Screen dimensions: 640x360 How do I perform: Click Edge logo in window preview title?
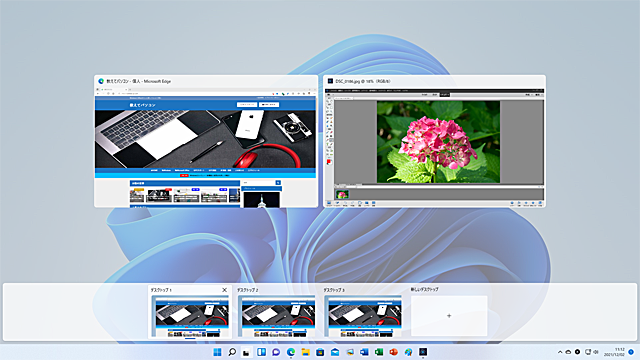101,81
